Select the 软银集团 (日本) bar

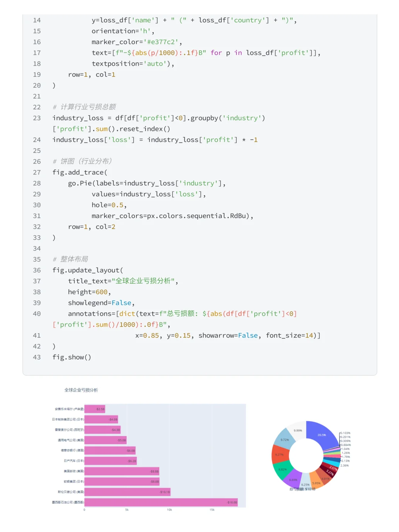click(x=122, y=481)
